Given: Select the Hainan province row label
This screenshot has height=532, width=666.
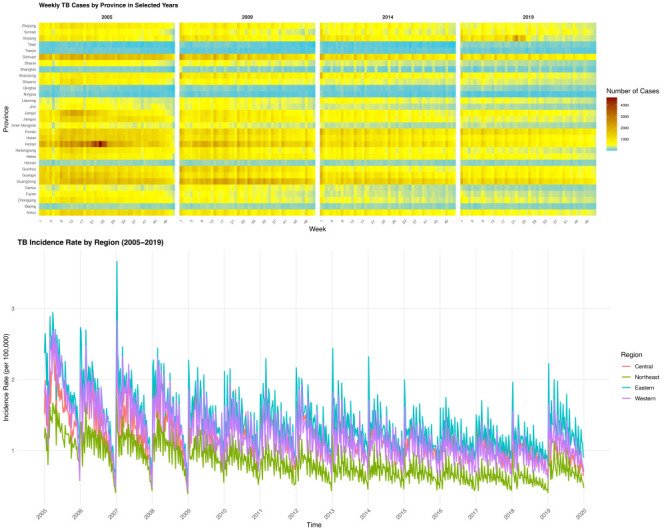Looking at the screenshot, I should click(30, 163).
